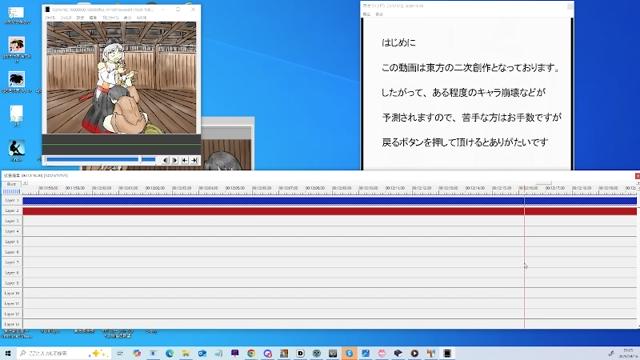Select the red object on Layer 2

330,211
